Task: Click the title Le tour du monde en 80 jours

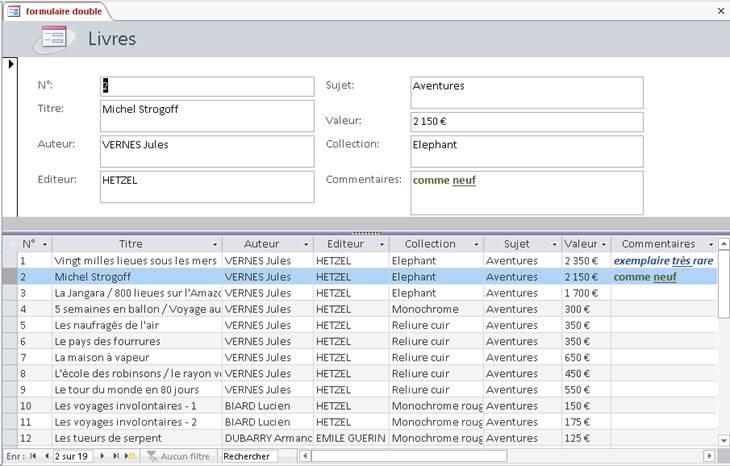Action: click(x=137, y=390)
